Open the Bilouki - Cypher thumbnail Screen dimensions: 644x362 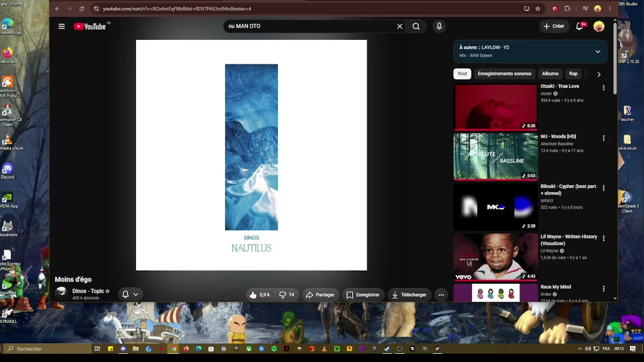[x=496, y=207]
